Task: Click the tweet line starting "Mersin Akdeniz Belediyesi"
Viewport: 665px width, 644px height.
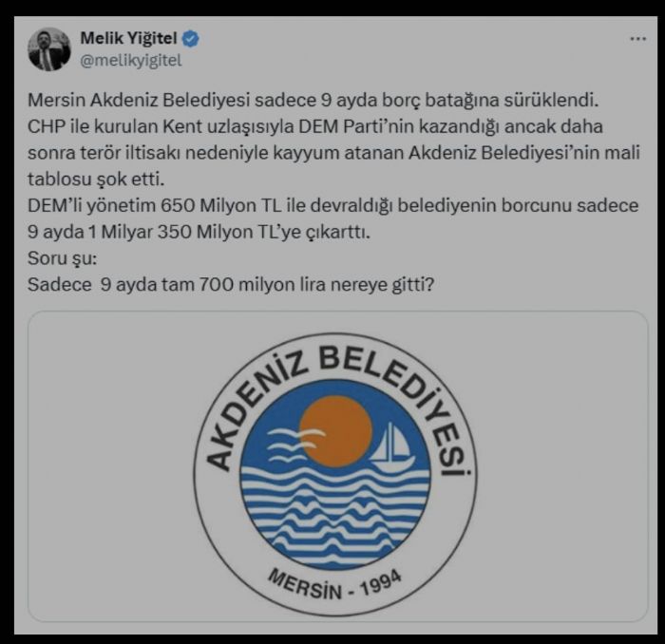Action: pyautogui.click(x=313, y=101)
